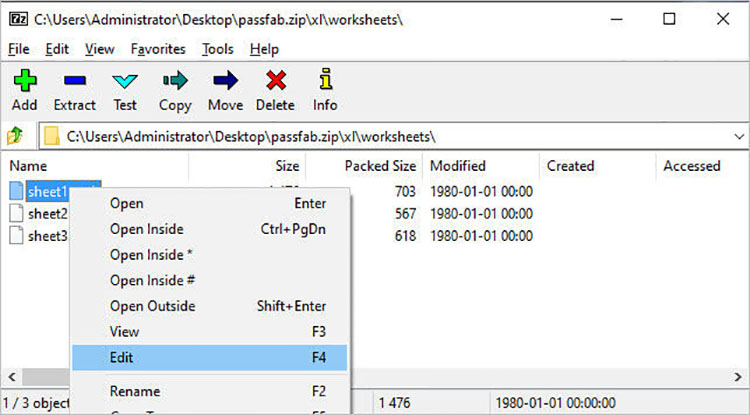Click the packed size value 703
Viewport: 750px width, 415px height.
405,192
